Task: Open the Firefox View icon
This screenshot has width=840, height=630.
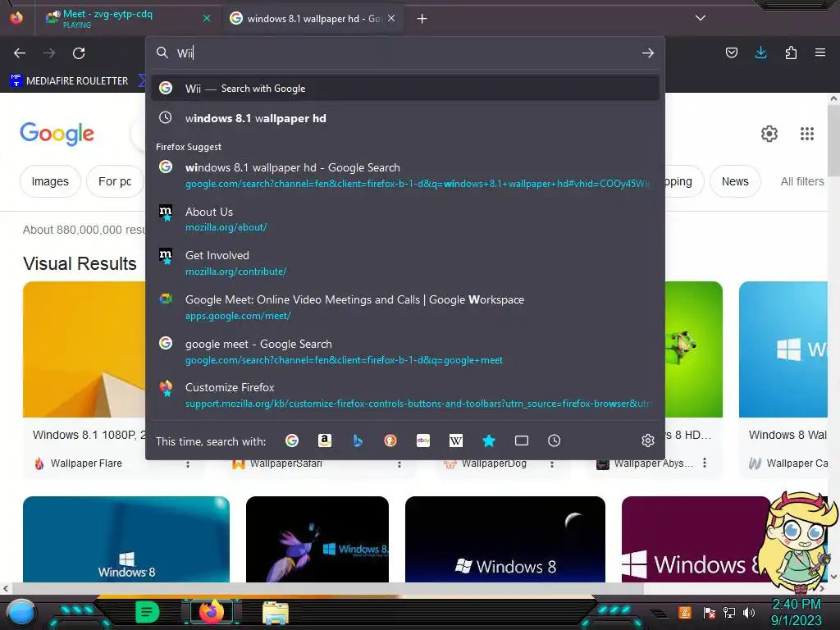Action: pos(16,18)
